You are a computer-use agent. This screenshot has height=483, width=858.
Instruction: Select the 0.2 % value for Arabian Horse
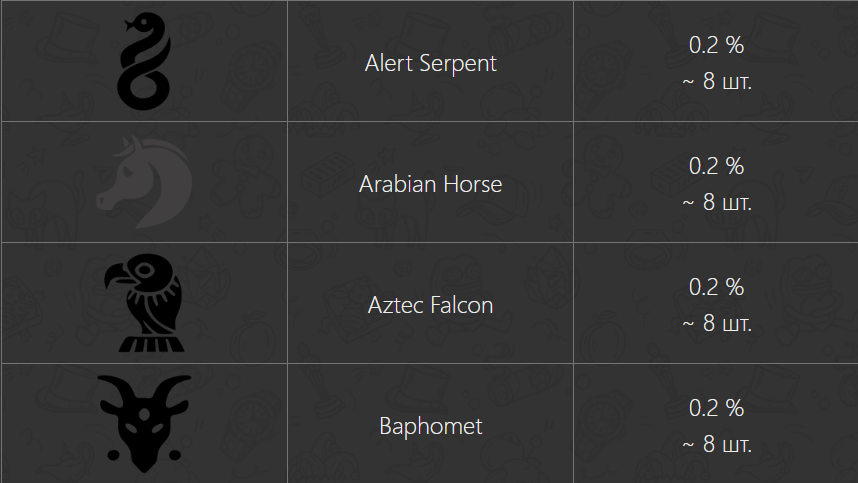(716, 166)
